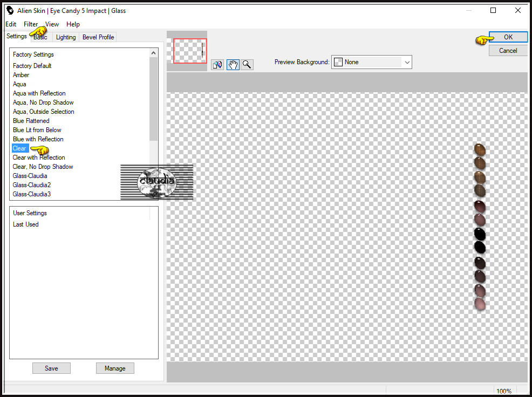Viewport: 532px width, 397px height.
Task: Open the Filter menu
Action: [31, 24]
